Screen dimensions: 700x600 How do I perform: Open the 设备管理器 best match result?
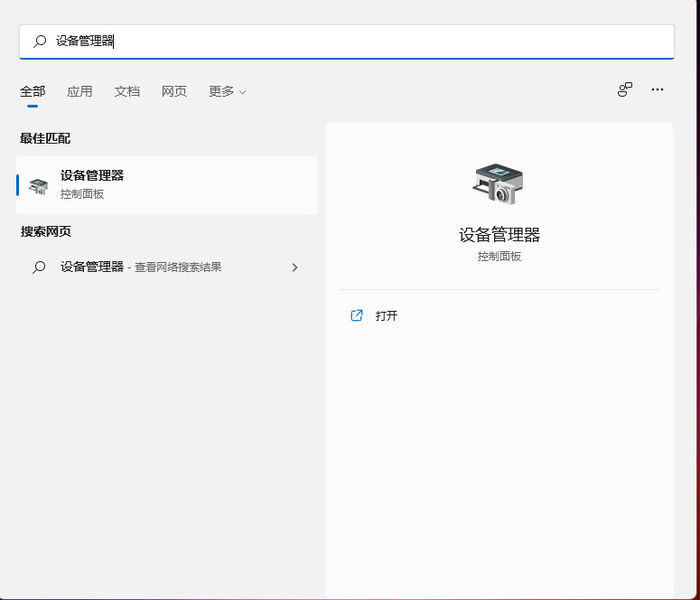point(92,176)
